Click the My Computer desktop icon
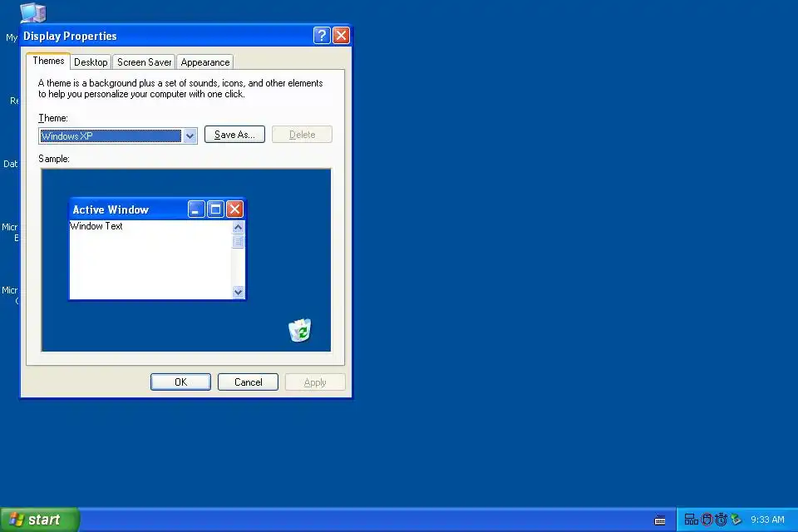 pos(32,12)
